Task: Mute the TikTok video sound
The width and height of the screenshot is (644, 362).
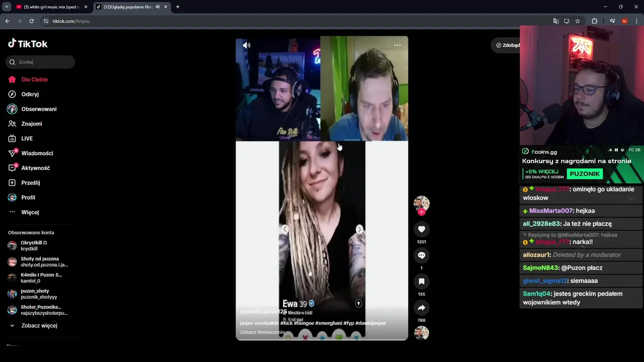Action: (x=247, y=45)
